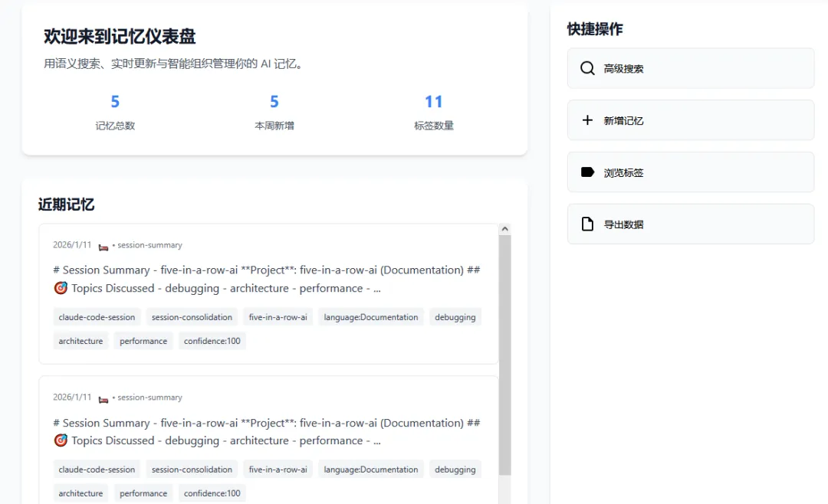This screenshot has width=828, height=504.
Task: Open 浏览标签 quick action
Action: (691, 172)
